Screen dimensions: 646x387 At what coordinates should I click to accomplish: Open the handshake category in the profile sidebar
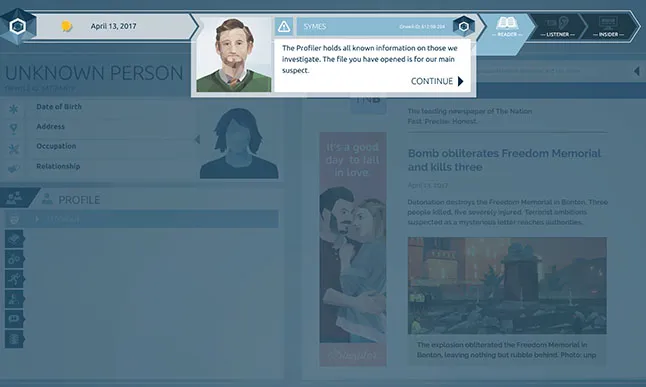coord(14,239)
